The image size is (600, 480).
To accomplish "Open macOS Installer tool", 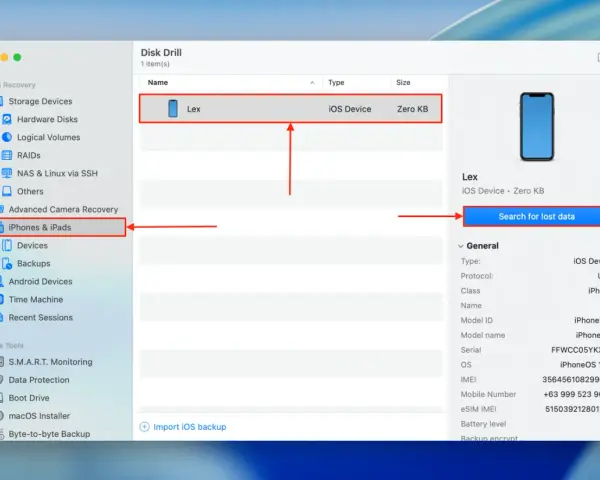I will [39, 416].
